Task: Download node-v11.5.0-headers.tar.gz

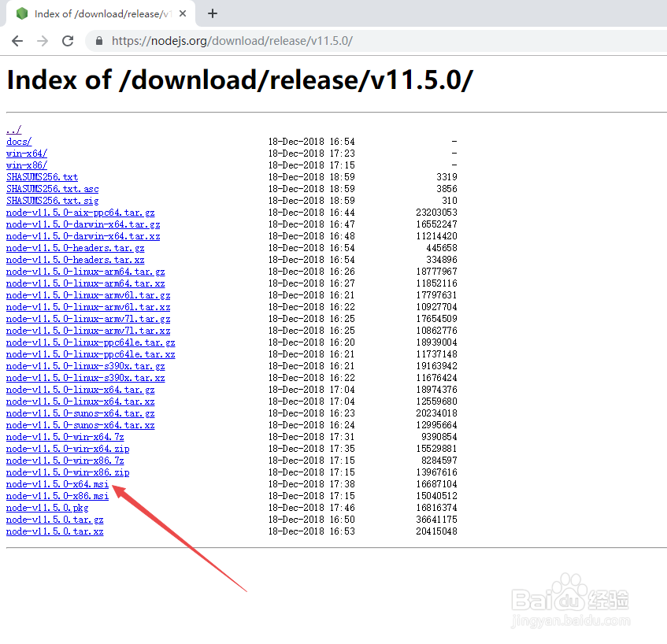Action: 76,248
